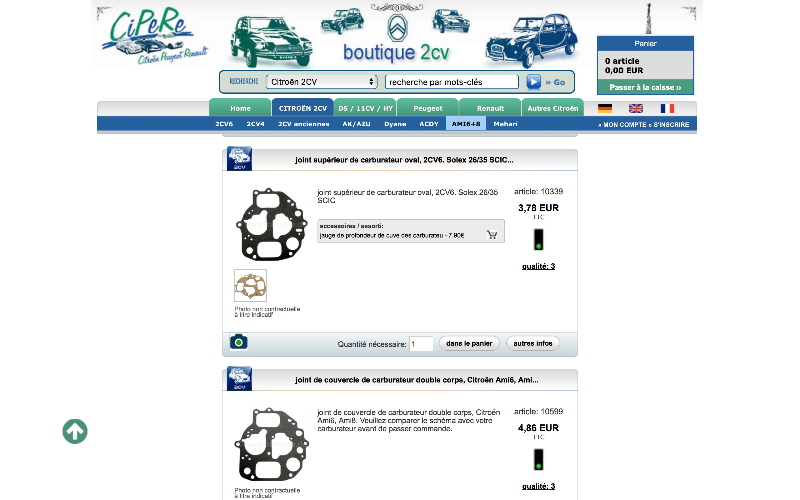Go to checkout via 'Passer à la caisse'
The image size is (800, 500).
click(x=645, y=88)
